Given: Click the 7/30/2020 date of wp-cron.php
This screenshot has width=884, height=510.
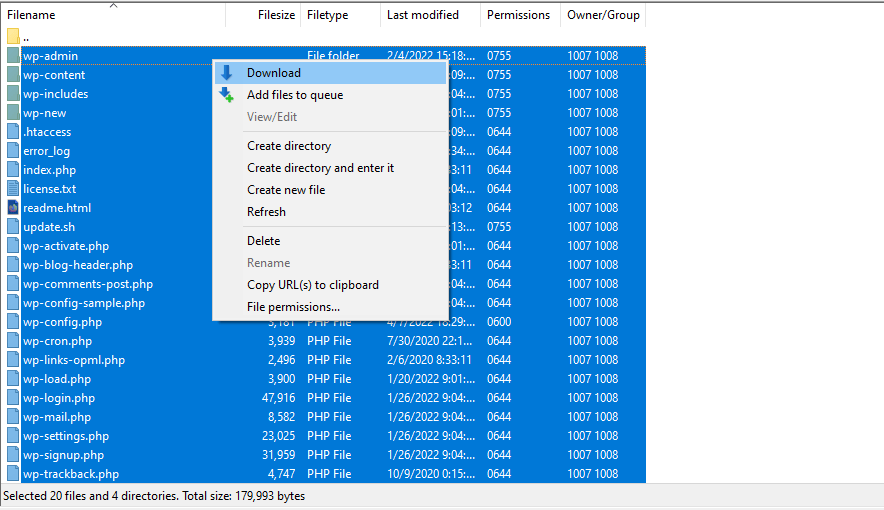Looking at the screenshot, I should (430, 341).
